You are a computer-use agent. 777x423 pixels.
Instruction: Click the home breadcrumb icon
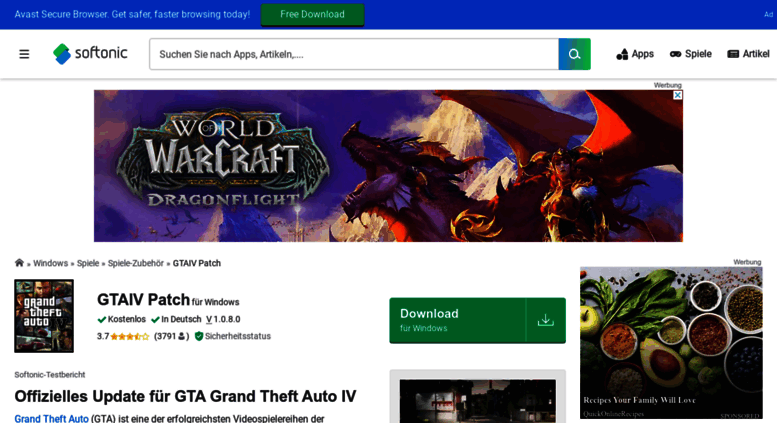(x=19, y=263)
